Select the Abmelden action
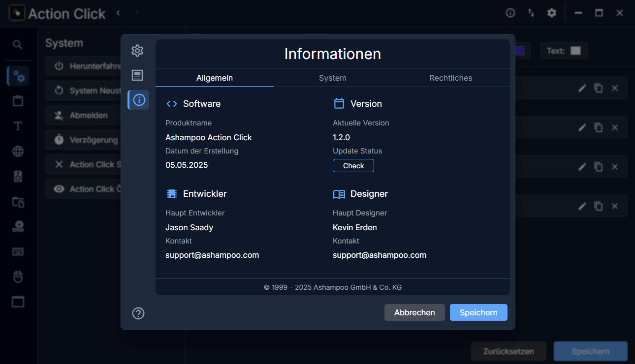The image size is (635, 364). [x=83, y=115]
